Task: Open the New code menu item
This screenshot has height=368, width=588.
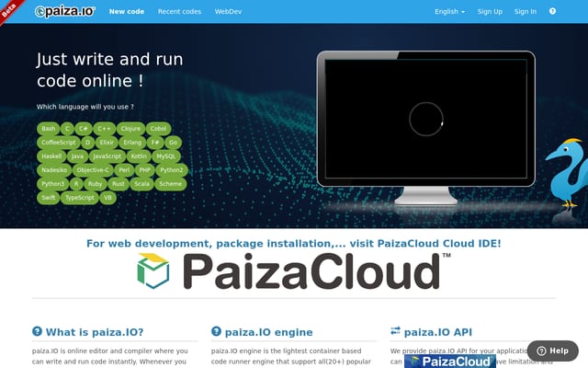Action: [x=127, y=11]
